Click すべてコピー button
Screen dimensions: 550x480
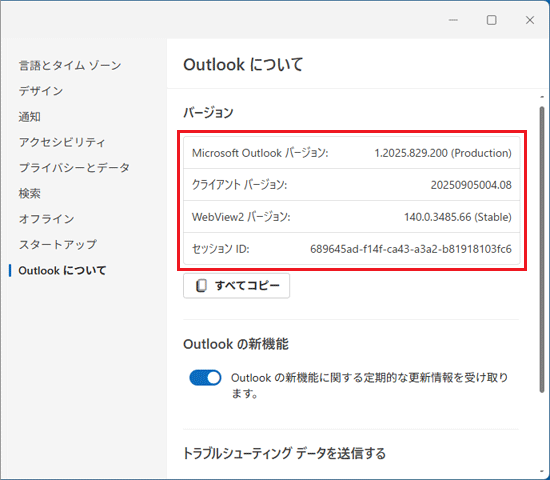click(x=236, y=286)
